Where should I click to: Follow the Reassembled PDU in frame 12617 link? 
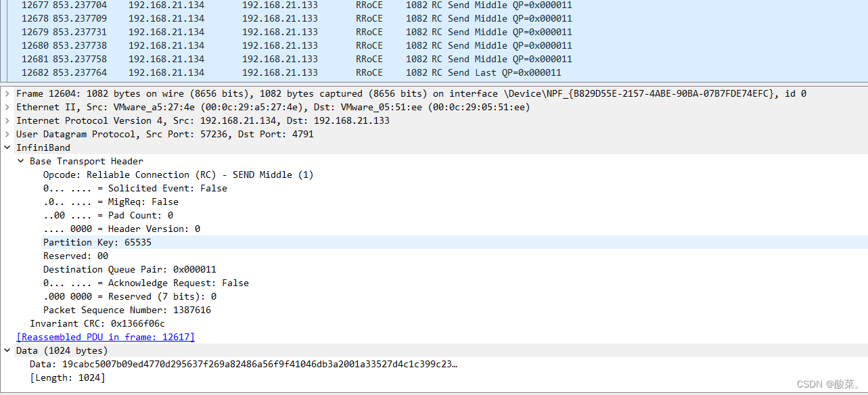[x=105, y=336]
